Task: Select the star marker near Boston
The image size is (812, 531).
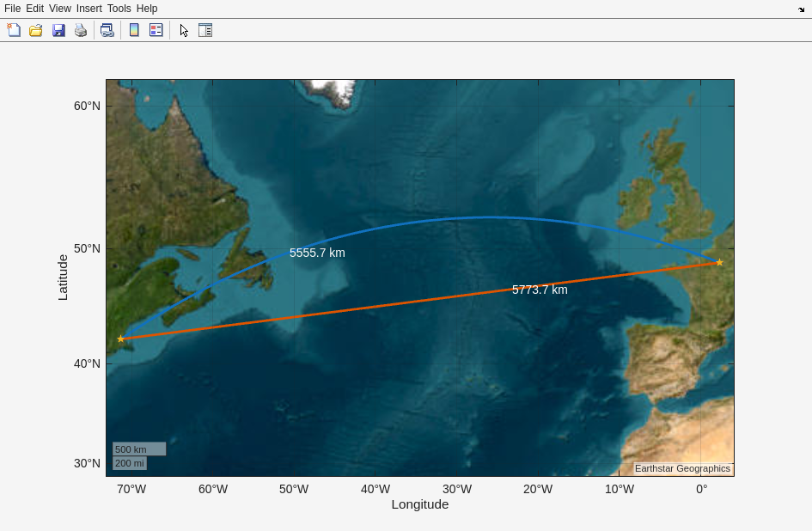Action: click(x=120, y=339)
